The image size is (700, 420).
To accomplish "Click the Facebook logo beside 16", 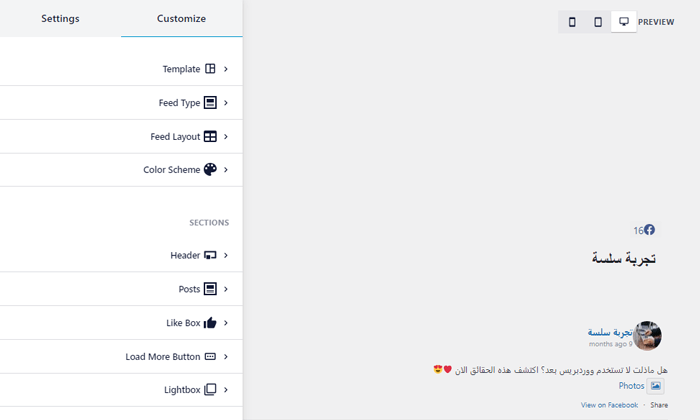I will pos(649,230).
